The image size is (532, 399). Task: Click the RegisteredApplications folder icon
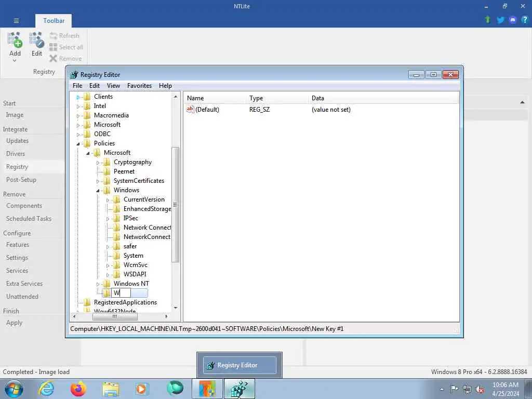(87, 302)
